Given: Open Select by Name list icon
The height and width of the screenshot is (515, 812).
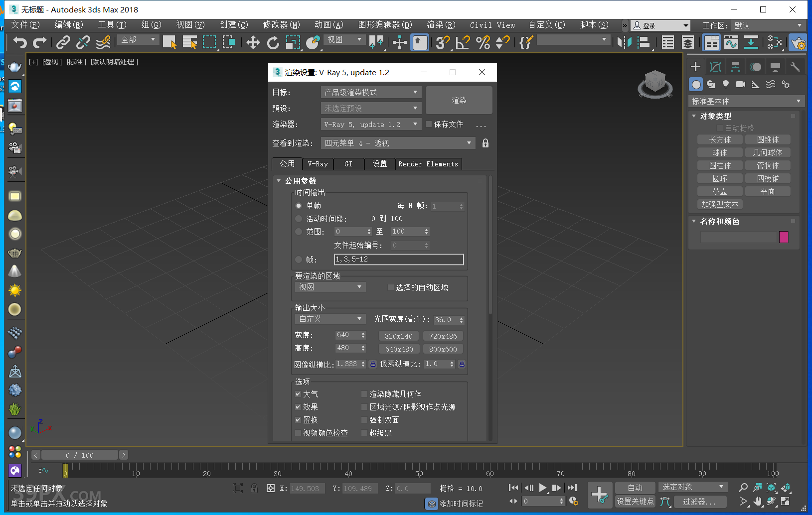Looking at the screenshot, I should tap(190, 43).
